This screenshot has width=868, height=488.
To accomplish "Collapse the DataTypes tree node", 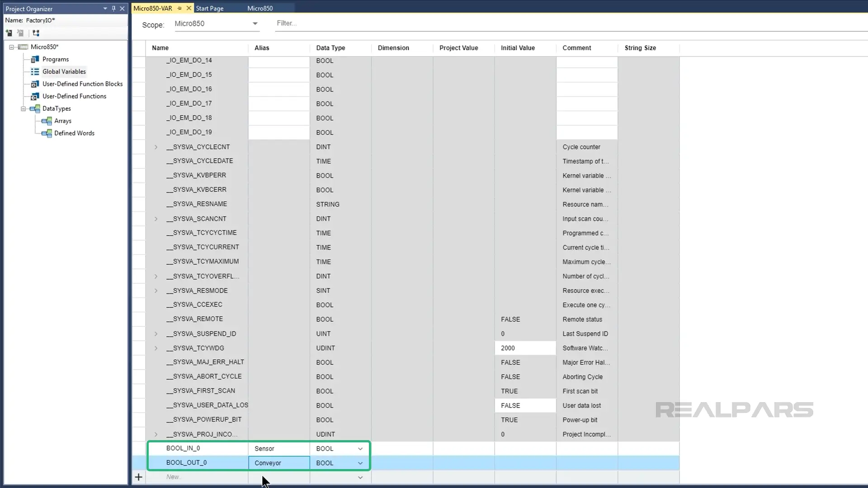I will (x=24, y=108).
